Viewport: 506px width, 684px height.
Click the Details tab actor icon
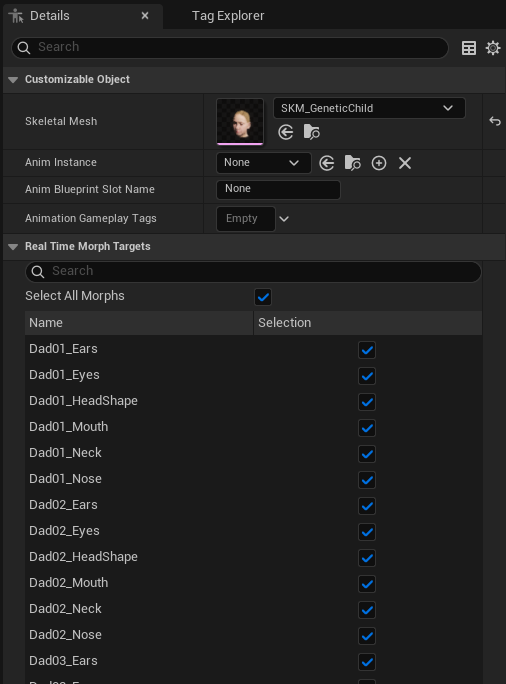[16, 16]
